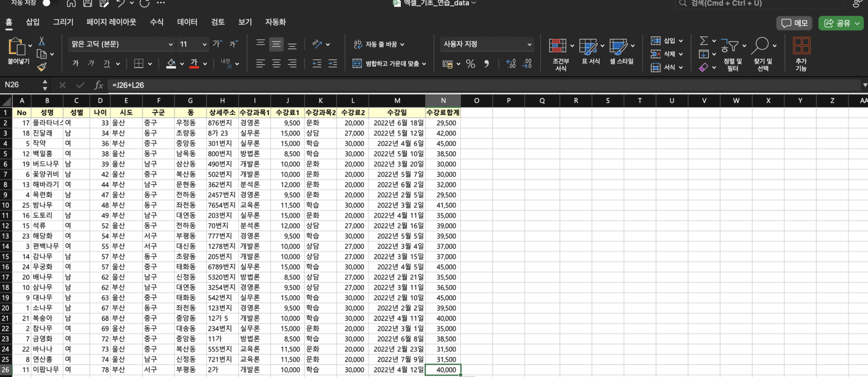Click the red font color swatch
The width and height of the screenshot is (868, 377).
pos(194,64)
